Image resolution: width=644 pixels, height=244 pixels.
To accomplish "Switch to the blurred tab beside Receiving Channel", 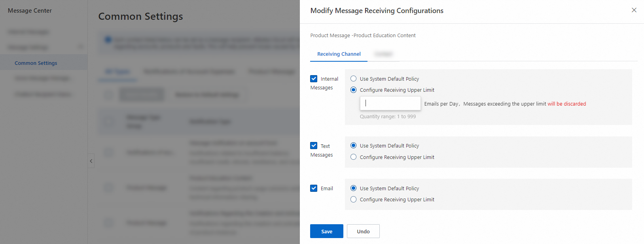I will click(x=383, y=54).
